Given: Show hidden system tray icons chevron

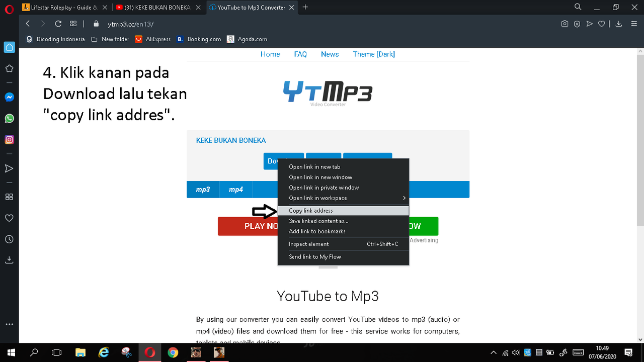Looking at the screenshot, I should (494, 352).
